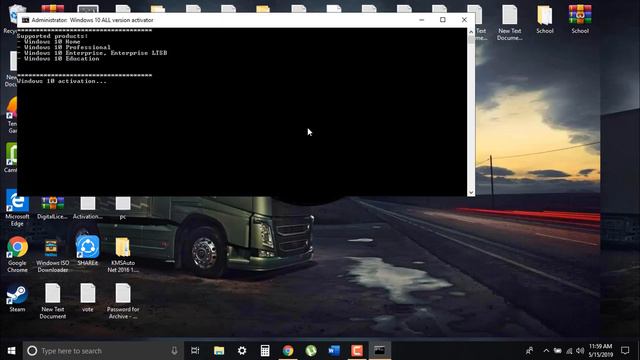Minimize the Windows 10 activator window
The image size is (640, 360).
pos(422,20)
